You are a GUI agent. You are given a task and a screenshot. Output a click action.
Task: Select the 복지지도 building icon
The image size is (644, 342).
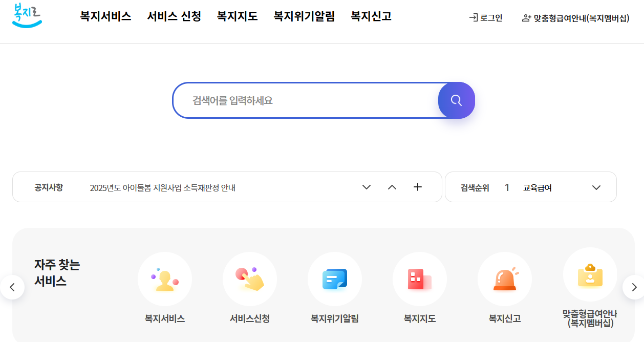pos(420,279)
